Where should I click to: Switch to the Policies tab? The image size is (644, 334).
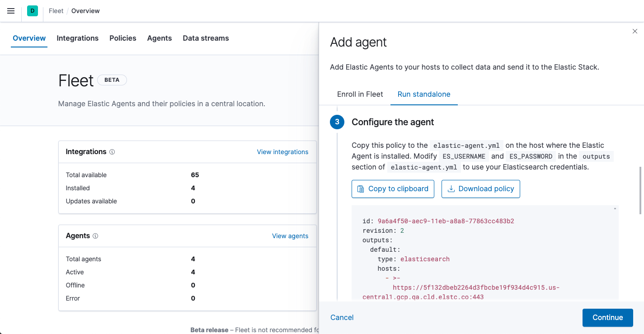(x=122, y=38)
